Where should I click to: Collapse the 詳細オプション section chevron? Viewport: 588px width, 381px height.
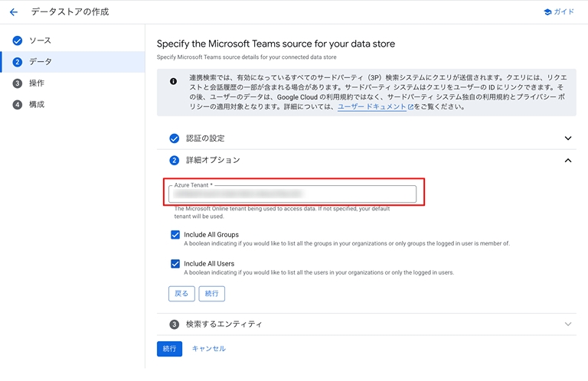[568, 161]
